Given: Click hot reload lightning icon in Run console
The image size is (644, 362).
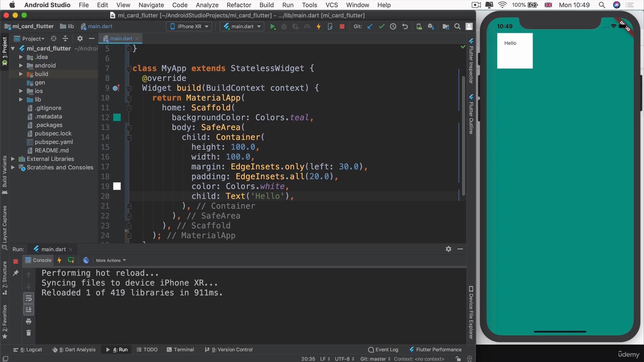Looking at the screenshot, I should [x=59, y=260].
